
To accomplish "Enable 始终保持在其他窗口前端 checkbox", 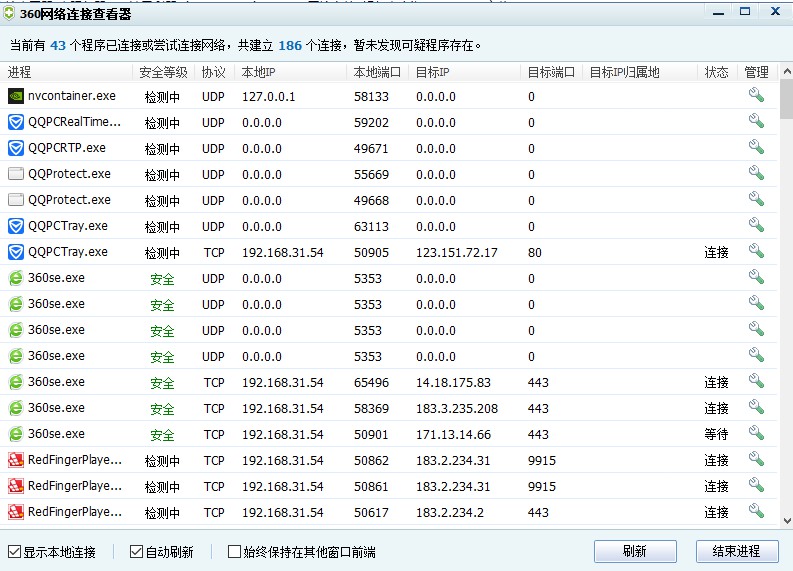I will 235,552.
